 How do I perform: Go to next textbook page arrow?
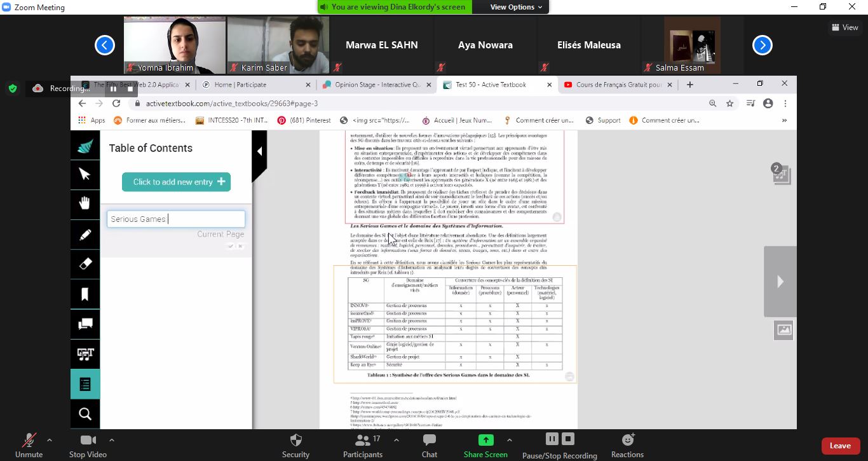780,282
